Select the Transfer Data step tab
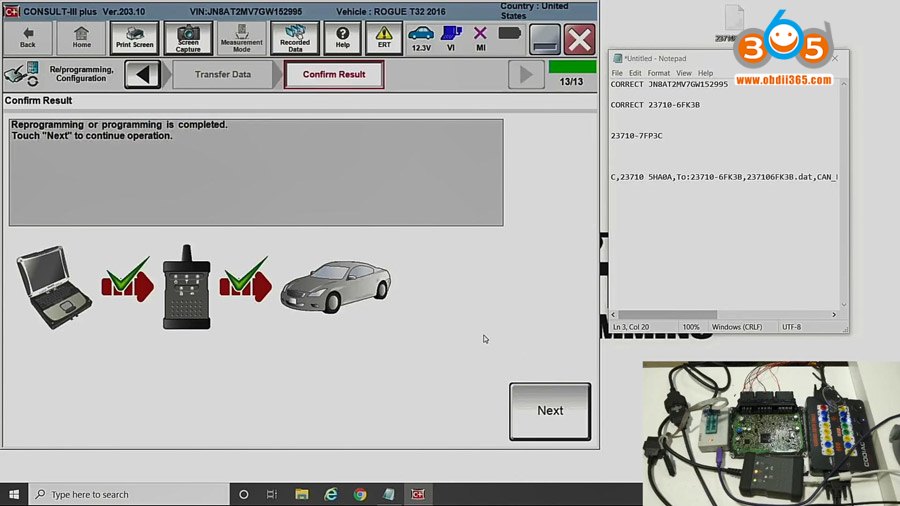 [x=223, y=75]
